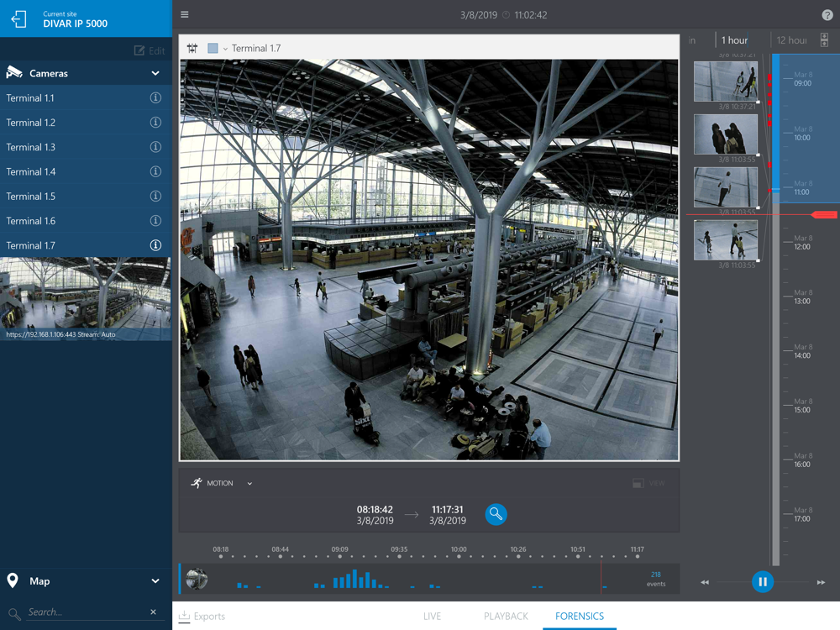Select Terminal 1.4 camera
This screenshot has height=630, width=840.
coord(86,171)
